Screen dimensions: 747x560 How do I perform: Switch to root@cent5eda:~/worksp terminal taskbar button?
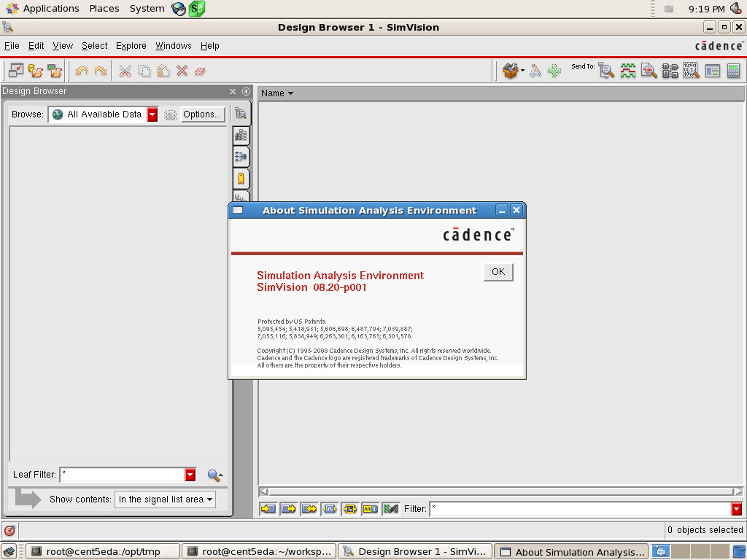click(x=259, y=551)
